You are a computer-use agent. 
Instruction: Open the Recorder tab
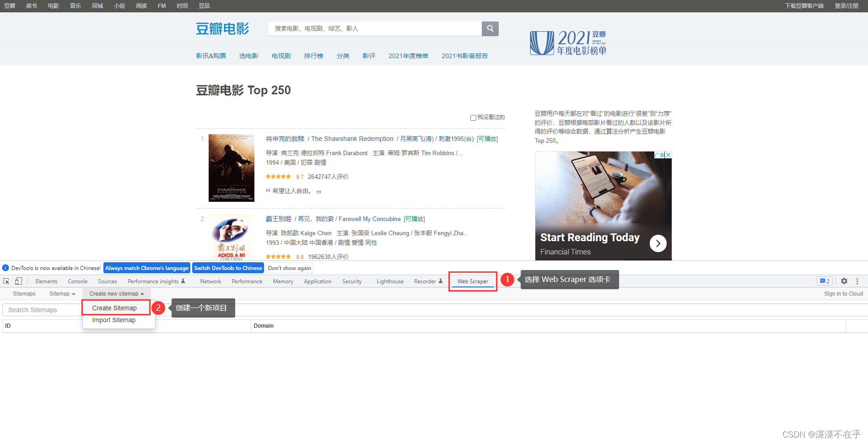428,281
